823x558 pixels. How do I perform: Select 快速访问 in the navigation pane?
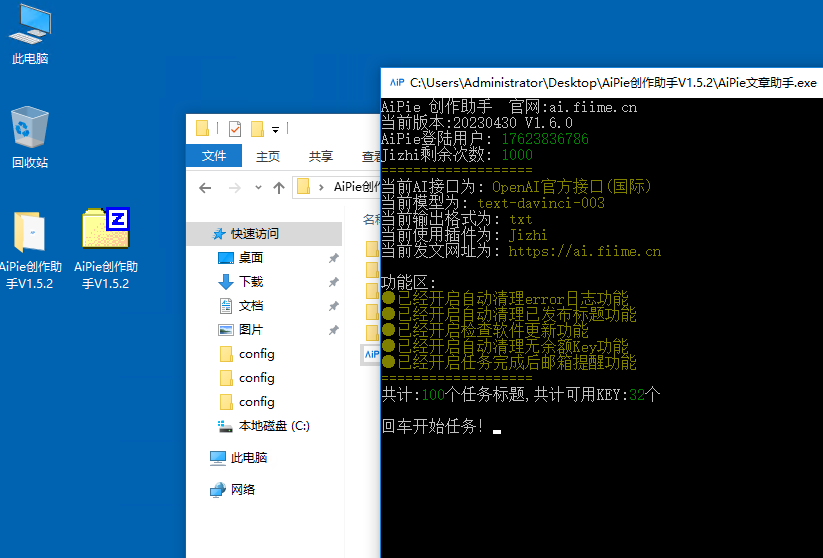point(254,234)
